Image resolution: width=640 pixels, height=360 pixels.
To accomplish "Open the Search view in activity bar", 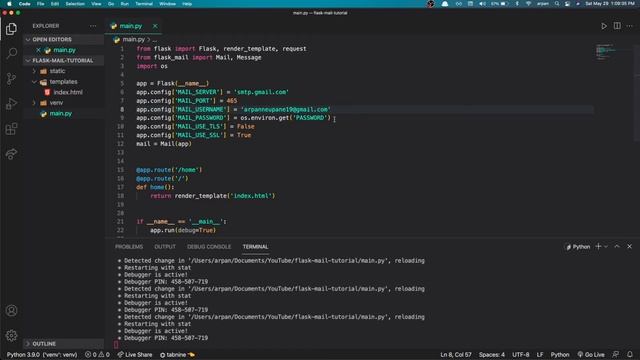I will (x=11, y=53).
